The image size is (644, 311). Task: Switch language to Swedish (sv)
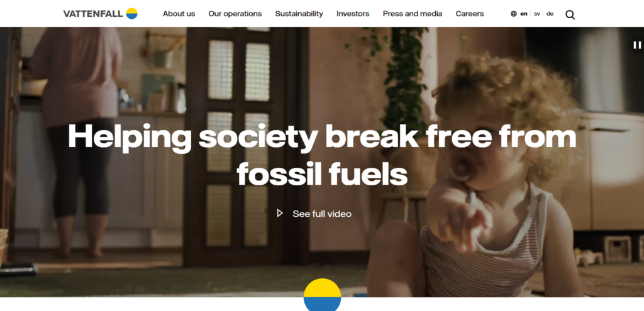(x=537, y=14)
